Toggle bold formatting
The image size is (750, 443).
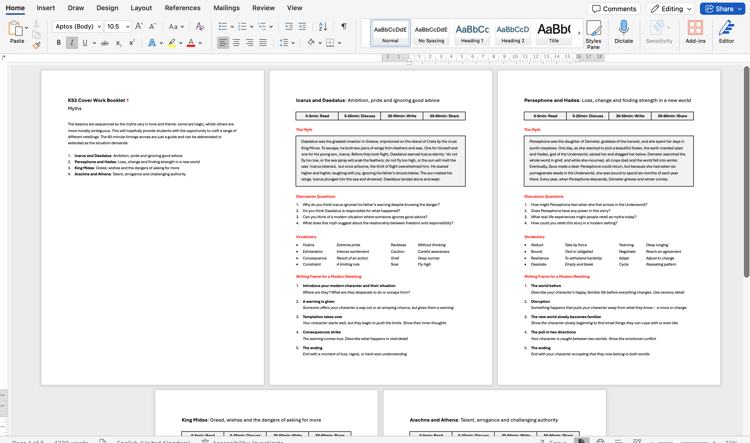[58, 43]
